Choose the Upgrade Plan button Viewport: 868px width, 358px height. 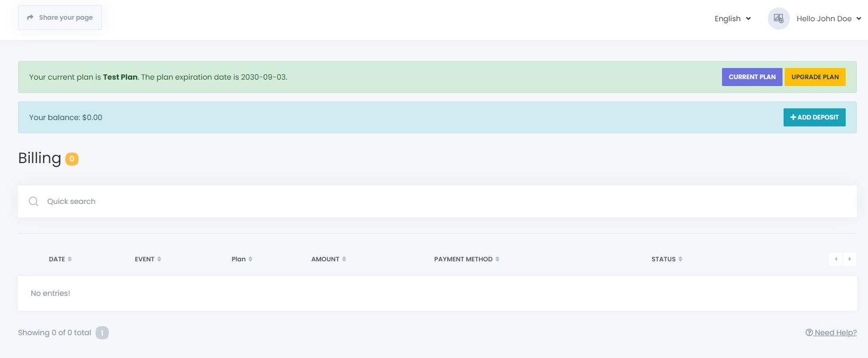(815, 77)
